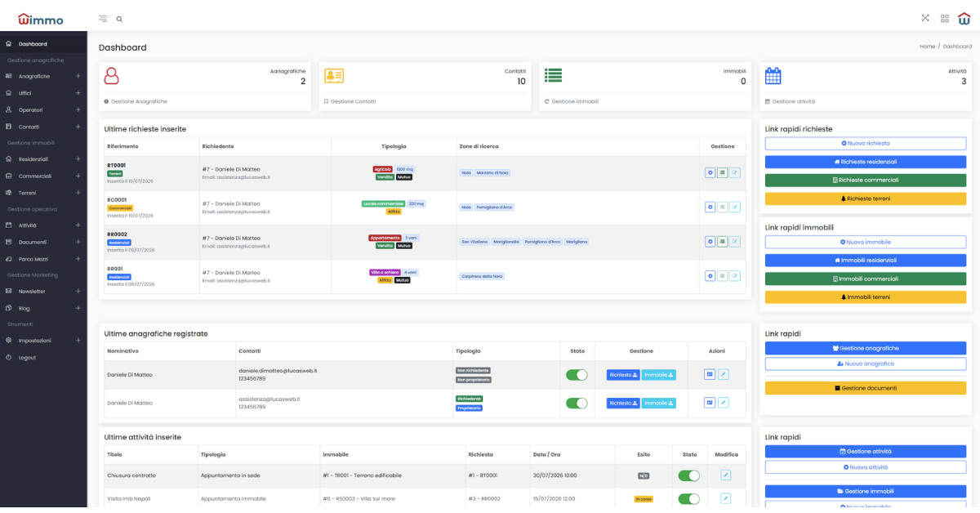Open Newsletter in the sidebar
The height and width of the screenshot is (513, 980).
click(x=43, y=292)
